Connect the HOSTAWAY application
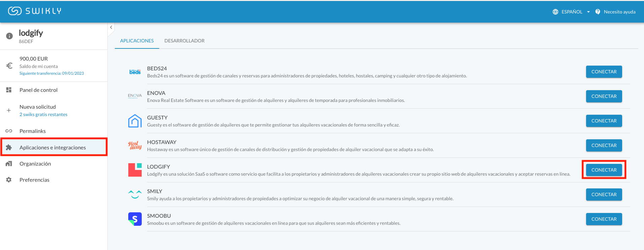644x250 pixels. click(x=604, y=145)
